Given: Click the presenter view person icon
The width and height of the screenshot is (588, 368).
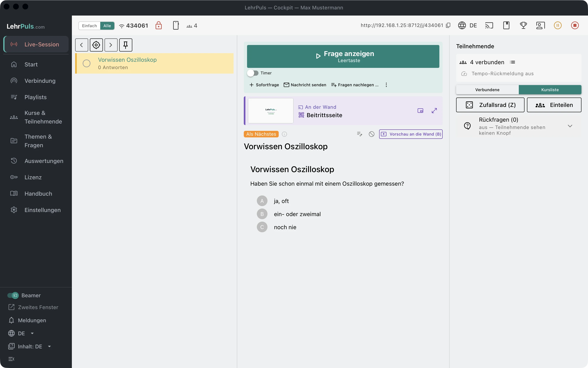Looking at the screenshot, I should click(540, 25).
